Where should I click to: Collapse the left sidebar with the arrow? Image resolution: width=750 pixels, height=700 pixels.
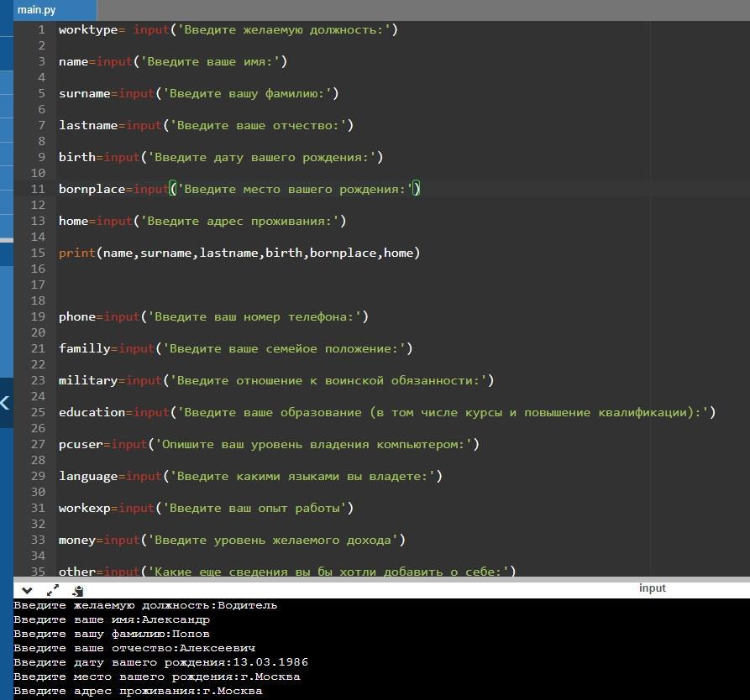(5, 403)
